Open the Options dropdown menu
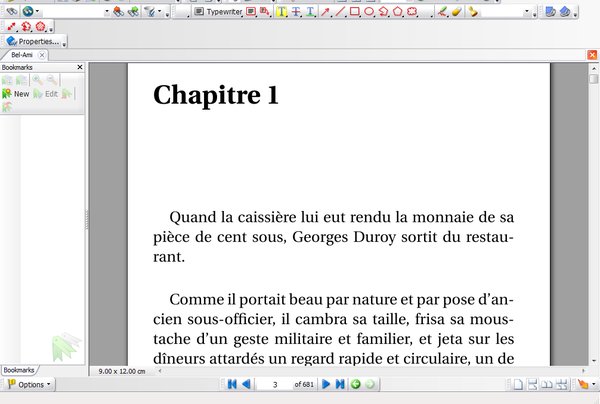Image resolution: width=600 pixels, height=404 pixels. 28,384
